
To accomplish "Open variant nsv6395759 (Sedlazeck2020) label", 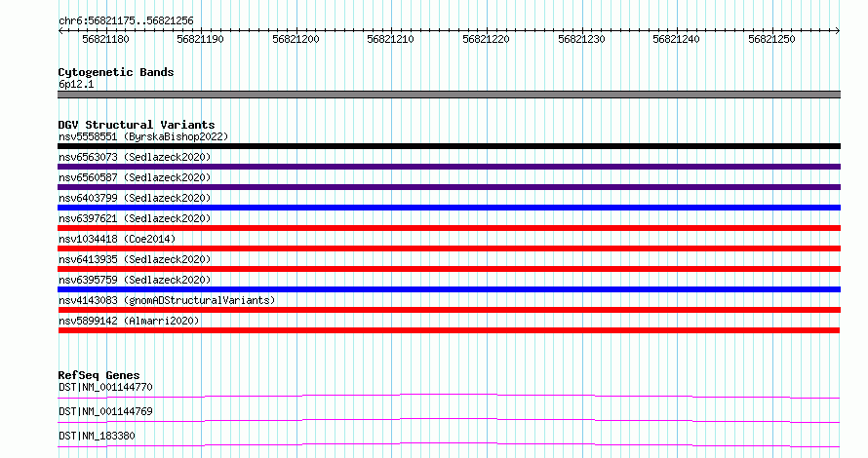I will (135, 280).
